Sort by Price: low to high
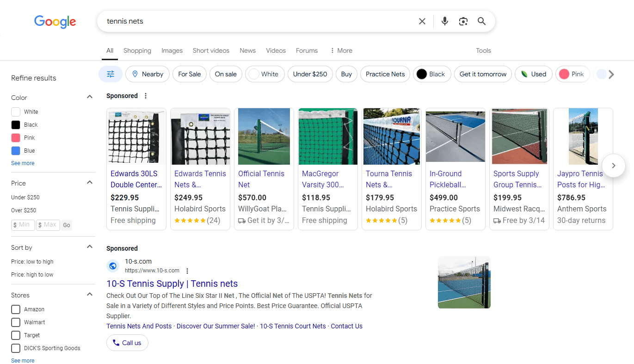Screen dimensions: 634x364 [32, 262]
